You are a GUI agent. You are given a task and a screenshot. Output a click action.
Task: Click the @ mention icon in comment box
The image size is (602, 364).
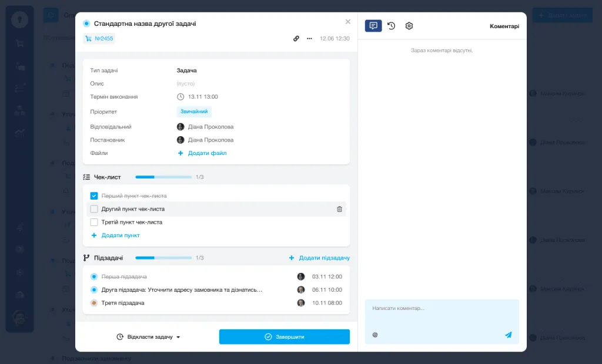click(375, 335)
